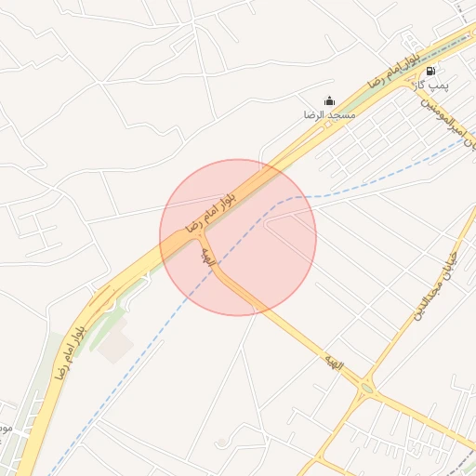Click the small white square on boulevard below mosque
This screenshot has width=476, height=476.
(x=328, y=125)
